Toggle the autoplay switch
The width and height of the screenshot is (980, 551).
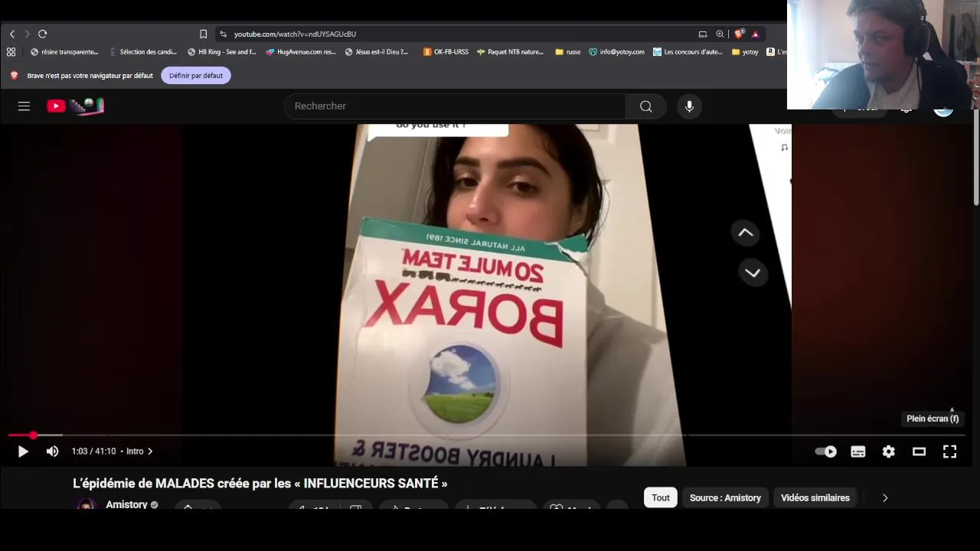click(x=825, y=452)
